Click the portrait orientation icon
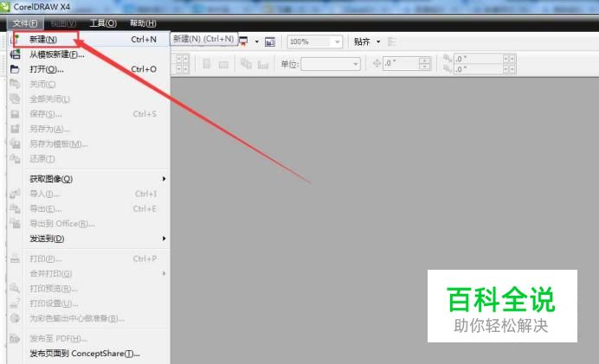 [207, 64]
